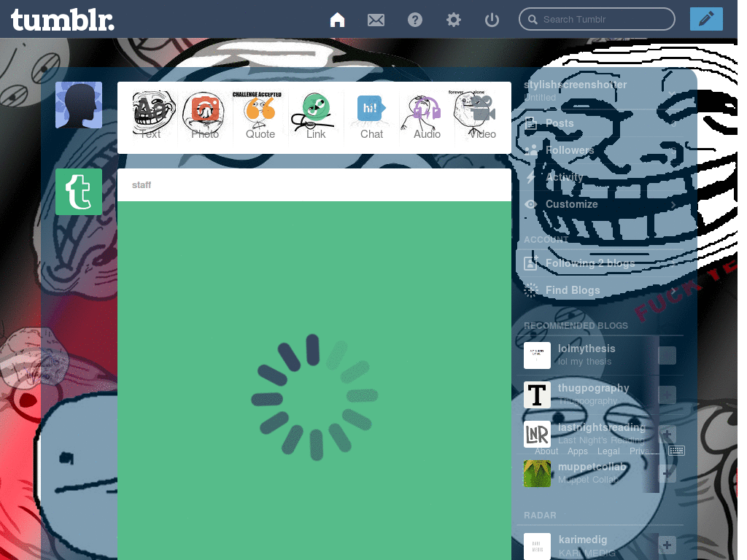Click the thugpography T avatar
Viewport: 747px width, 560px height.
(537, 394)
